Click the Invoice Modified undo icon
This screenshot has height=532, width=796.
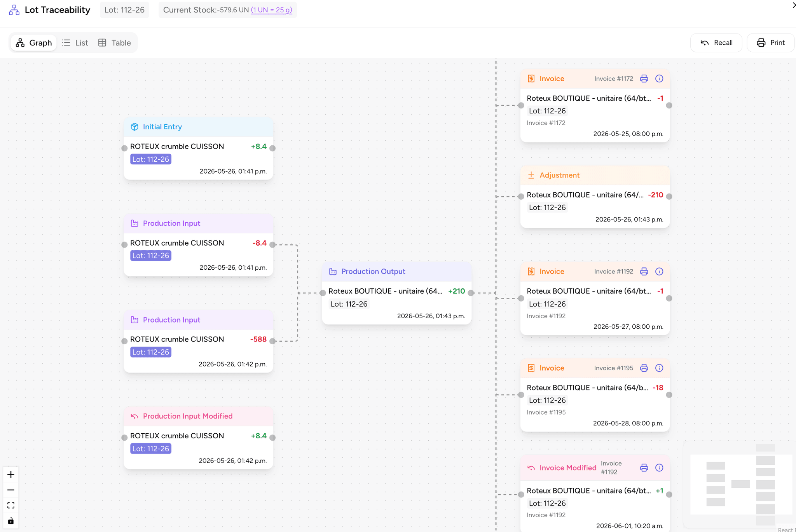click(531, 468)
